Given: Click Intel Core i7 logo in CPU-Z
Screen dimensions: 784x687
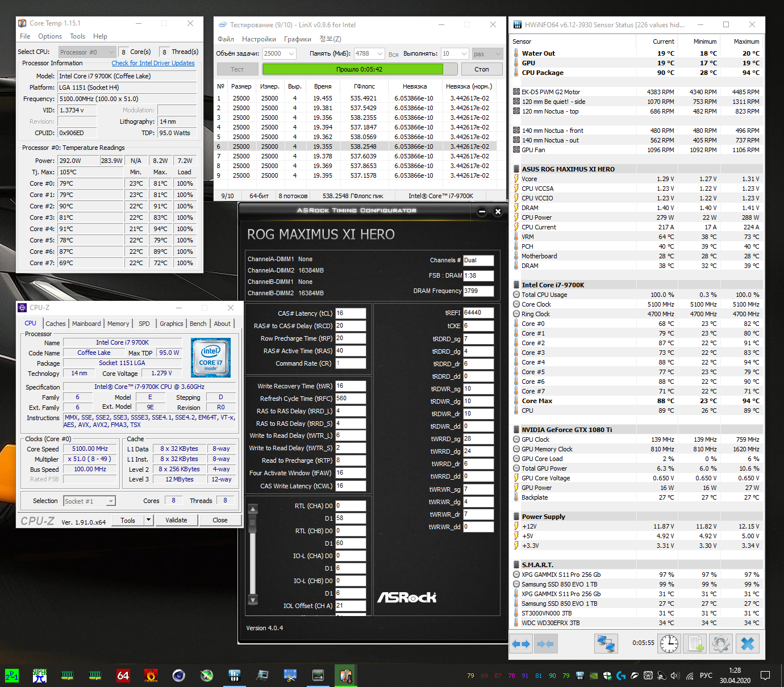Looking at the screenshot, I should tap(211, 358).
